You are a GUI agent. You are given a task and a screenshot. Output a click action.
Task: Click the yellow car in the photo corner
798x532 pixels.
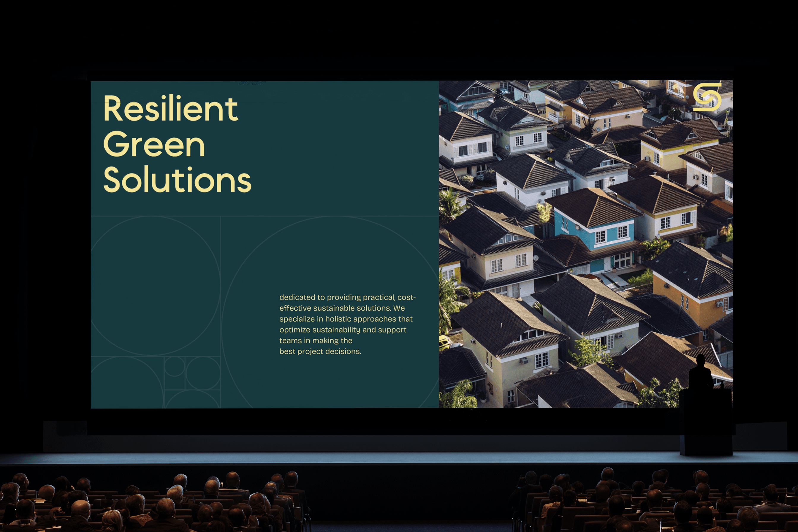point(444,343)
